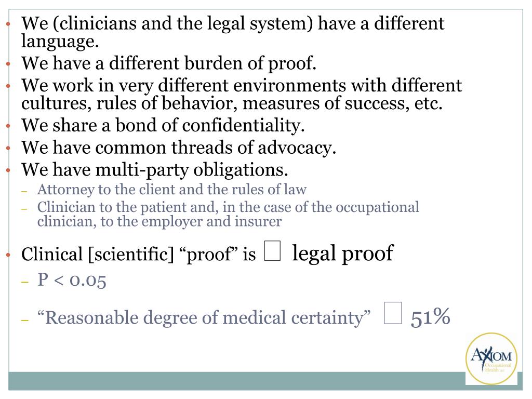Click 'Clinician to the patient' sub-bullet text
The width and height of the screenshot is (532, 399).
[228, 214]
